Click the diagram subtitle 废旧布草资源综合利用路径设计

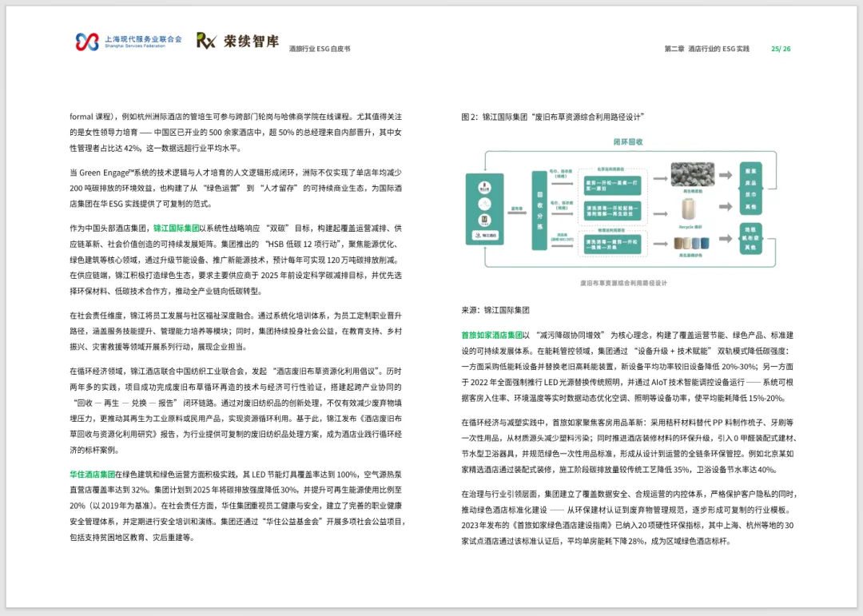623,283
